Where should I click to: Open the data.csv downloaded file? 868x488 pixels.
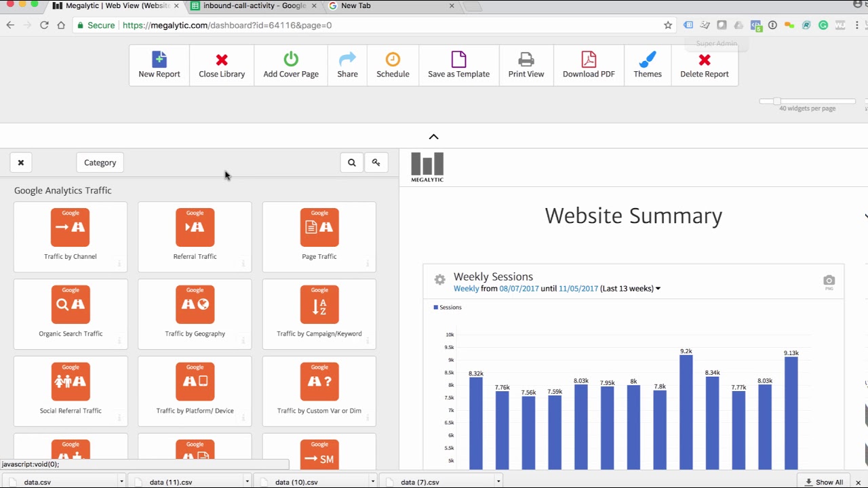click(x=37, y=483)
